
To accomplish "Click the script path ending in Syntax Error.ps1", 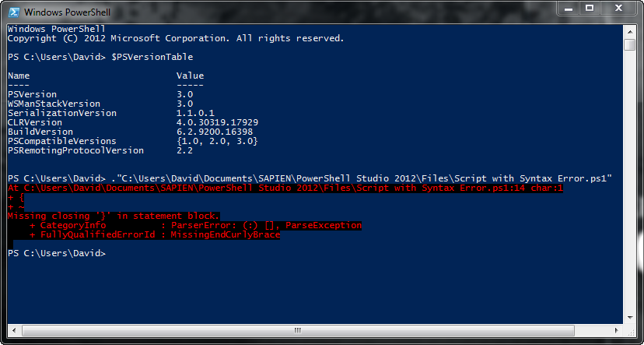I will coord(363,178).
